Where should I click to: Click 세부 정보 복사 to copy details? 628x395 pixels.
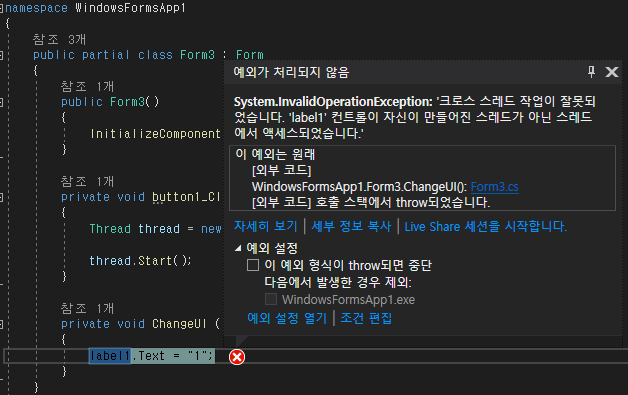[351, 226]
